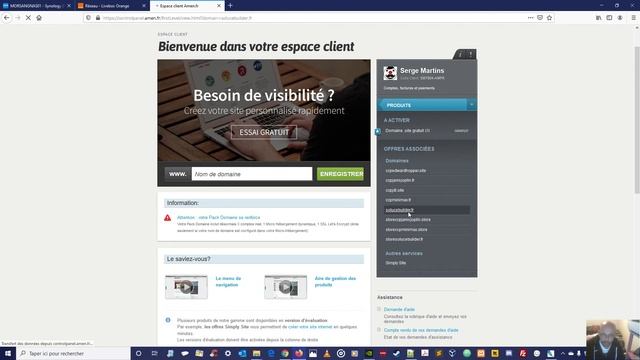Open the Le menu de navigation link
Viewport: 640px width, 360px height.
coord(228,282)
